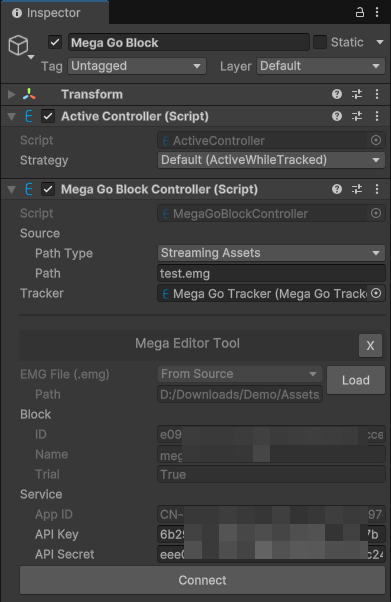Click the Mega Go Block Controller script icon
391x602 pixels.
point(29,189)
